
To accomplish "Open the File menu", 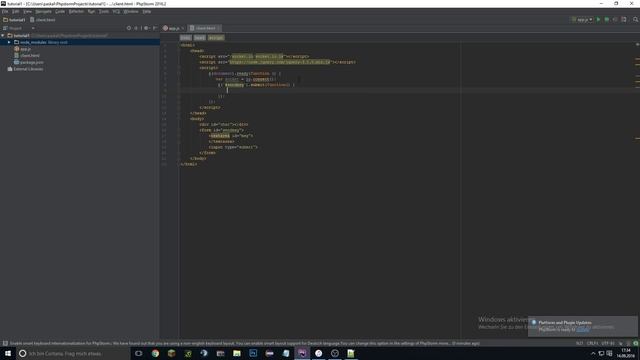I will tap(5, 11).
